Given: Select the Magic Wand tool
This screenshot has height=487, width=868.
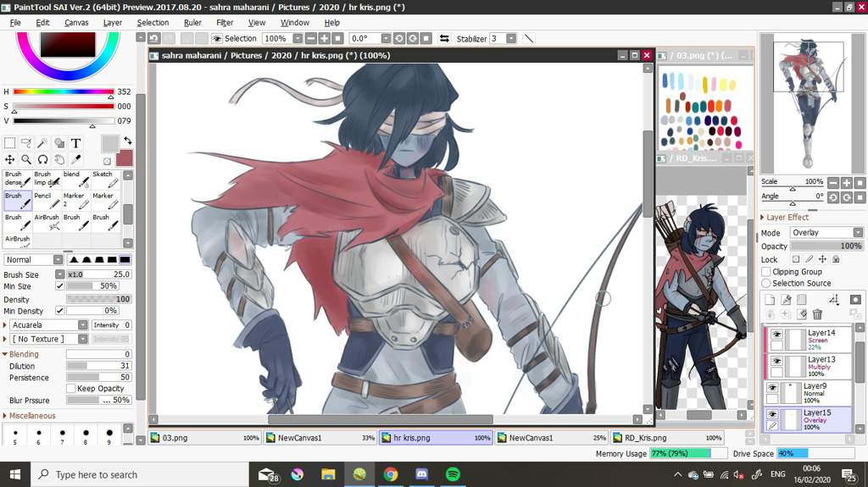Looking at the screenshot, I should pos(42,143).
